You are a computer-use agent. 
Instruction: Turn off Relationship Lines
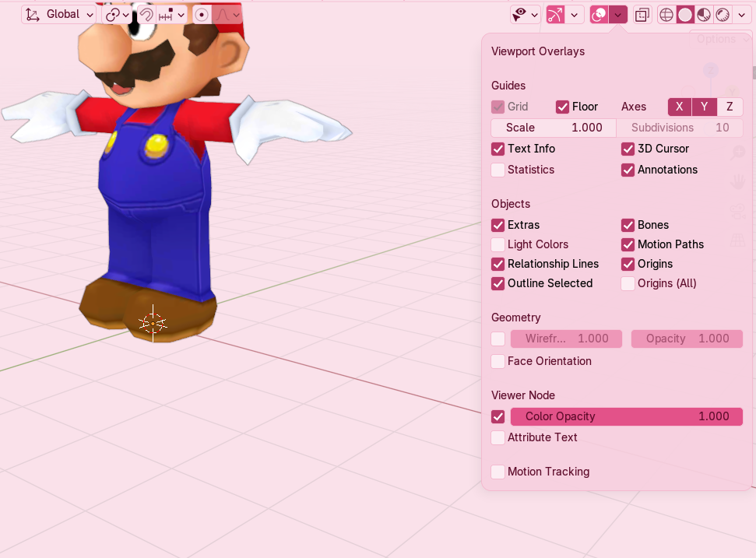tap(498, 264)
